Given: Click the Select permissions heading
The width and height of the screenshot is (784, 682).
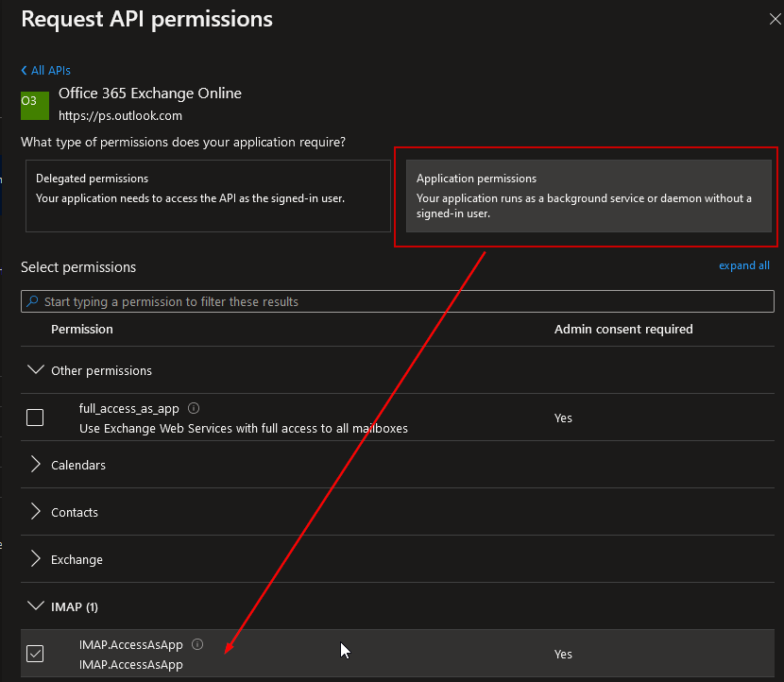Looking at the screenshot, I should [78, 267].
